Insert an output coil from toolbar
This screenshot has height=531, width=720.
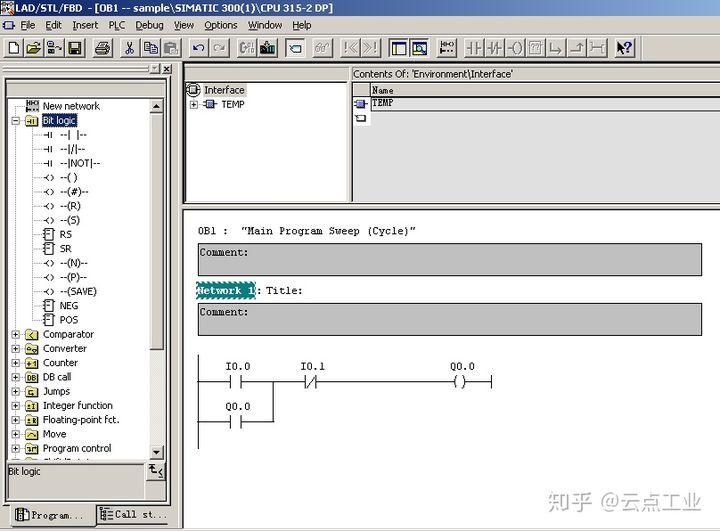pos(515,47)
